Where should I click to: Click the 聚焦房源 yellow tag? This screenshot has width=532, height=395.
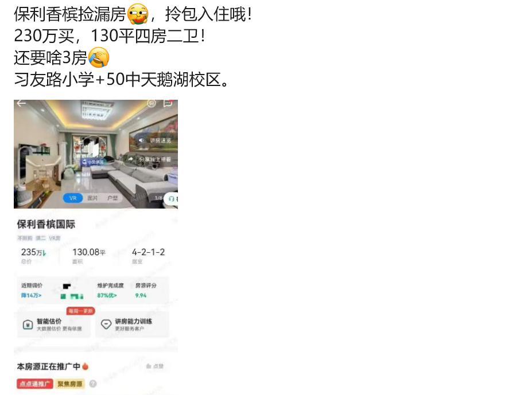pos(70,384)
